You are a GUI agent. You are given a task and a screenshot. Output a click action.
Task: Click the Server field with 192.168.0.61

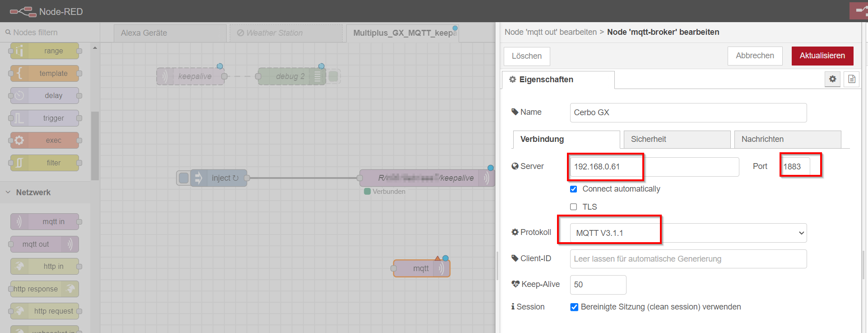coord(654,167)
